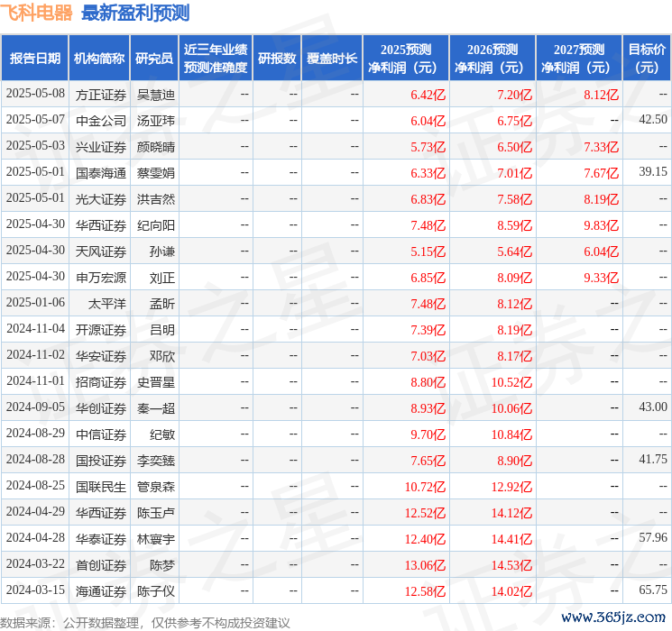Select analyst 陈子仪
672x631 pixels.
click(155, 591)
